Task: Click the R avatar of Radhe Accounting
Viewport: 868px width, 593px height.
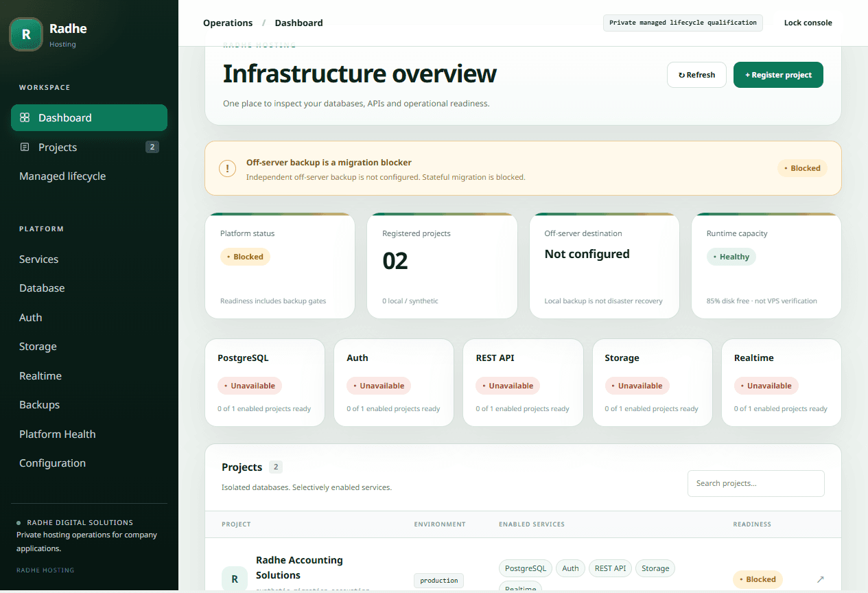Action: click(235, 579)
